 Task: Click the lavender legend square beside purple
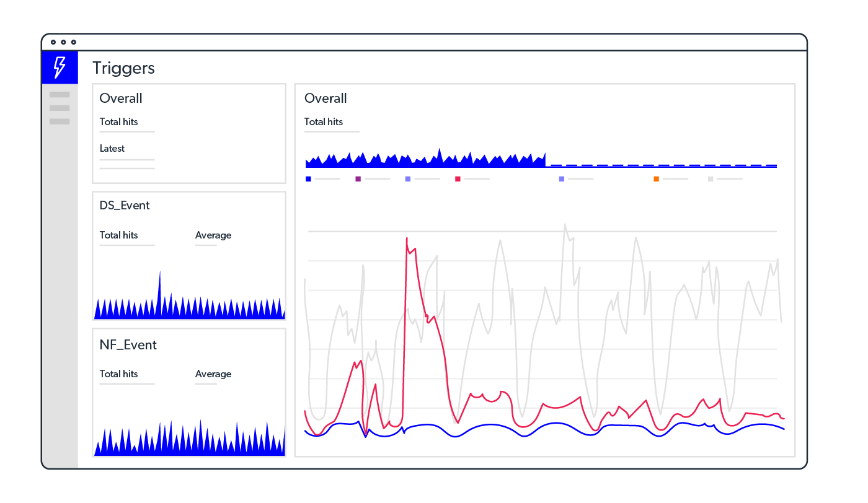tap(408, 179)
